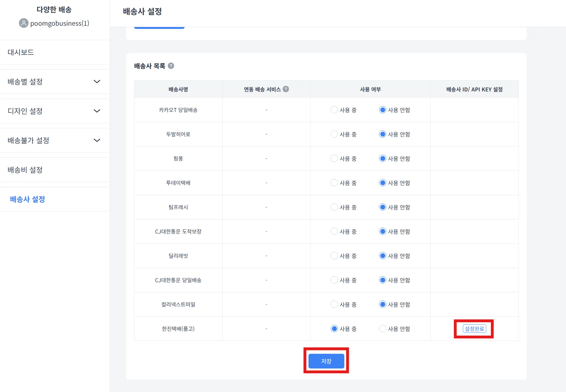Click the poomgobusiness(1) account name
Screen dimensions: 566x392
tap(60, 23)
